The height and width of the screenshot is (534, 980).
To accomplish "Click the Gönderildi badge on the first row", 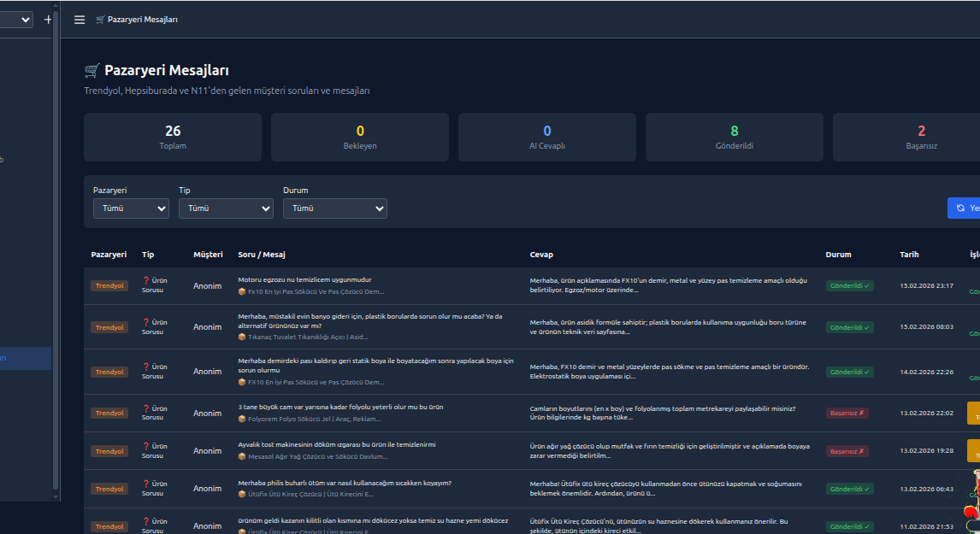I will point(848,285).
